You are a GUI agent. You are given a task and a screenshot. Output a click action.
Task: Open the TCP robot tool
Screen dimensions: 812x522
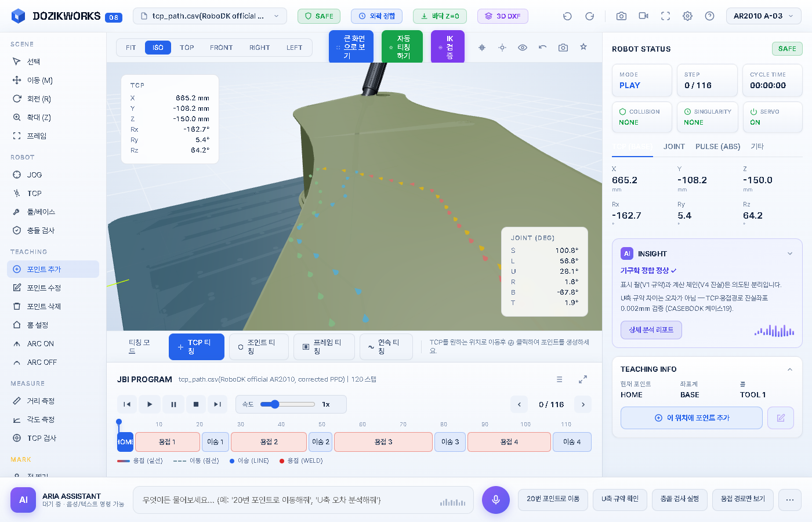53,193
